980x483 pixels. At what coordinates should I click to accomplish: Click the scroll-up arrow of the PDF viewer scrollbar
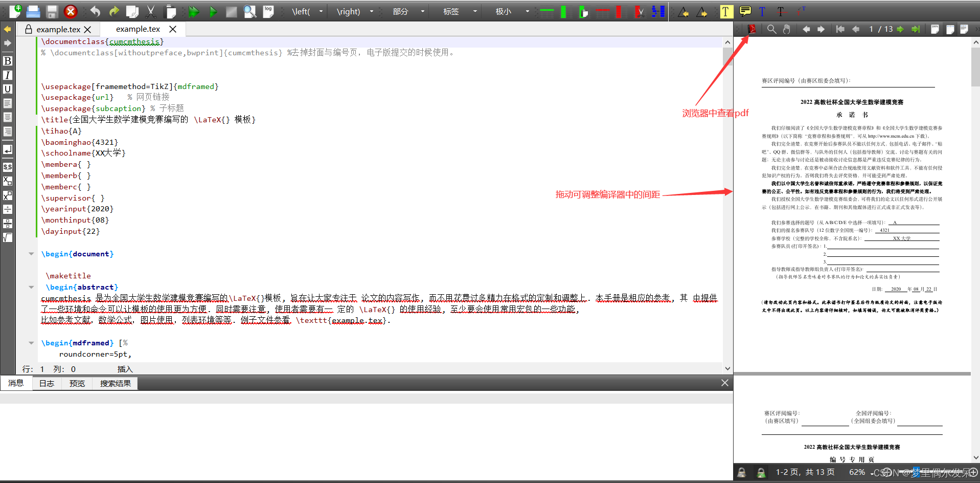point(976,43)
